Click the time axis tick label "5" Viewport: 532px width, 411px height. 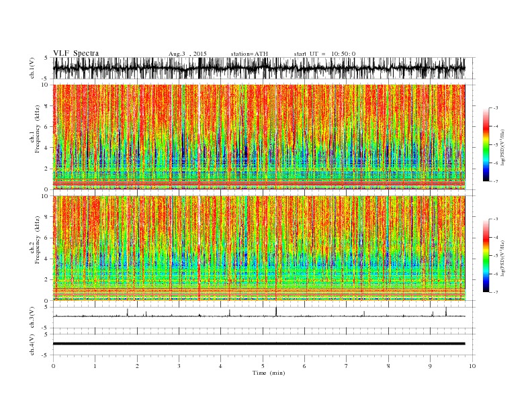263,366
